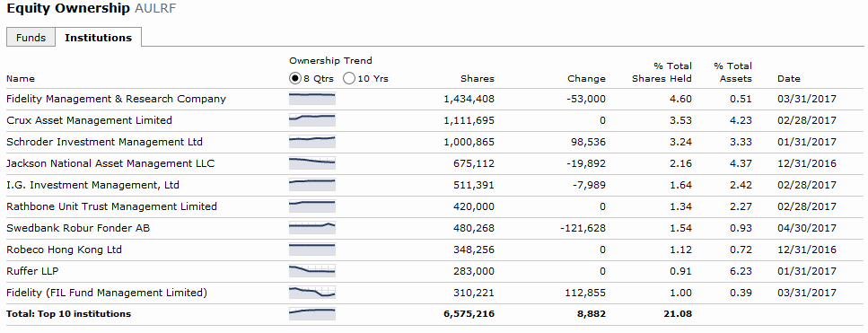Select the 10 Yrs ownership trend option
The width and height of the screenshot is (868, 333).
tap(349, 79)
